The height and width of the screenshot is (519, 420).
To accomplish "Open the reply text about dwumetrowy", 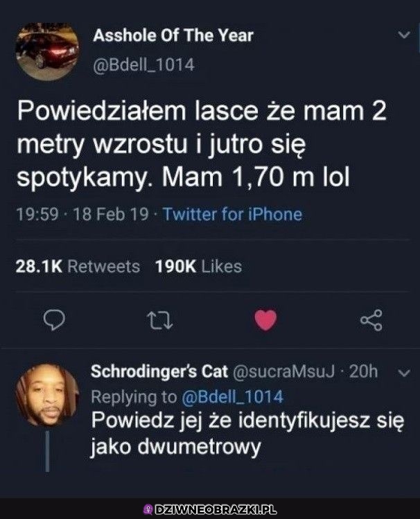I will pos(247,434).
